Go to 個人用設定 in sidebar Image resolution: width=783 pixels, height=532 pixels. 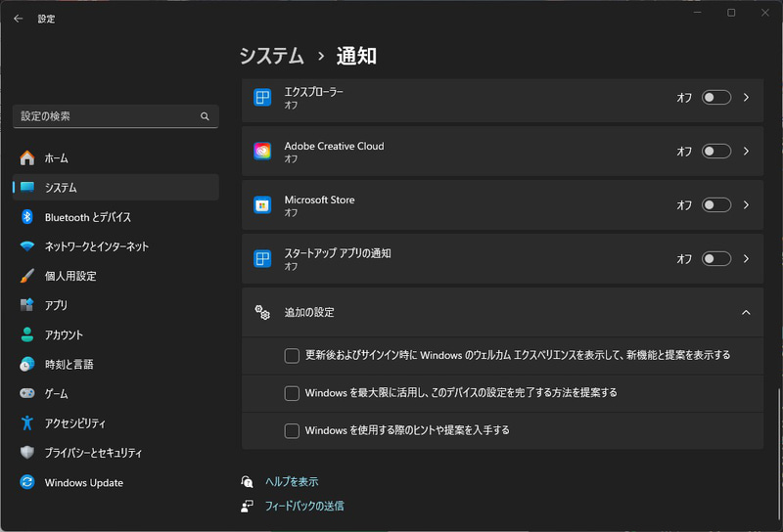pos(115,276)
